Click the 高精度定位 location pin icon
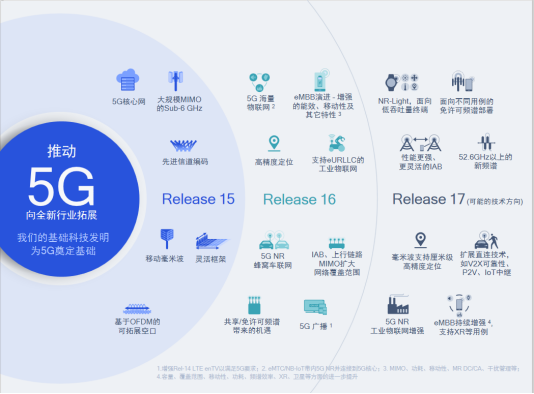This screenshot has width=534, height=394. (x=274, y=143)
